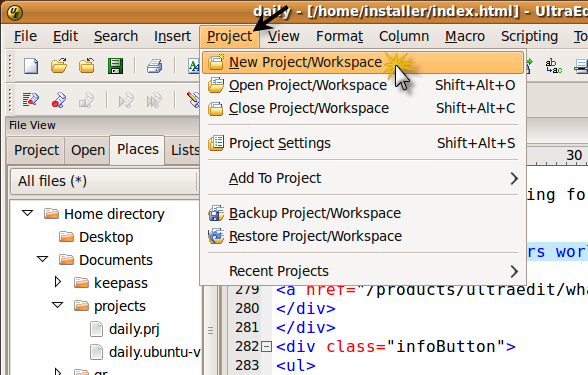The height and width of the screenshot is (375, 588).
Task: Collapse the projects folder tree node
Action: 57,305
